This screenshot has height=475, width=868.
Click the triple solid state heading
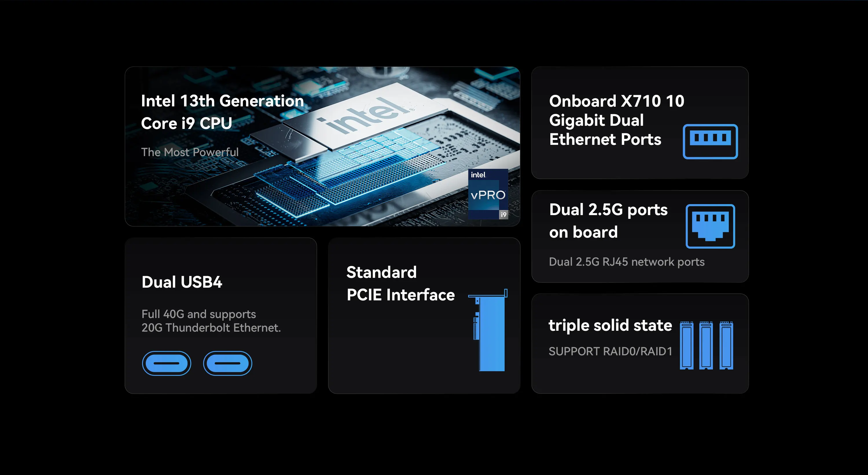[610, 325]
